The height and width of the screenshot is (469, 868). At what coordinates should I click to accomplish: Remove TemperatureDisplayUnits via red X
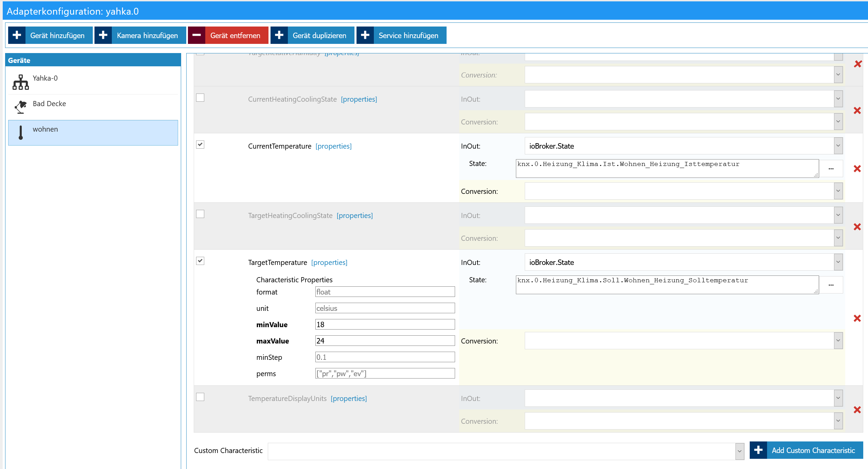[857, 410]
